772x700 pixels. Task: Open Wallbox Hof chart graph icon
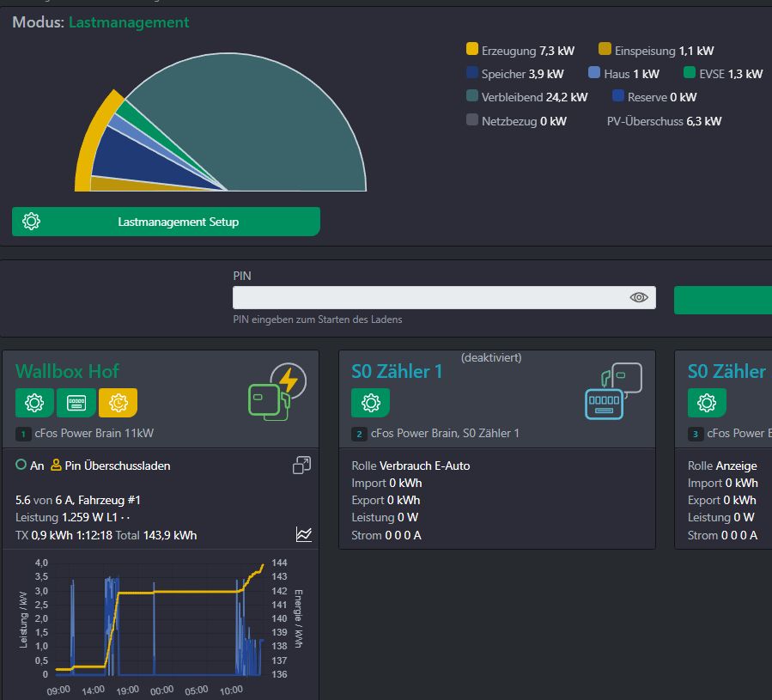[x=304, y=534]
